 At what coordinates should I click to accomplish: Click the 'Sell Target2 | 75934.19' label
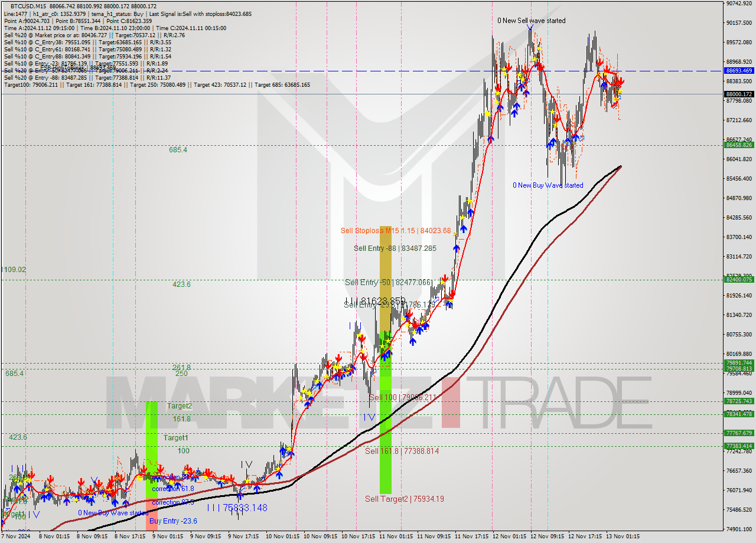point(404,499)
